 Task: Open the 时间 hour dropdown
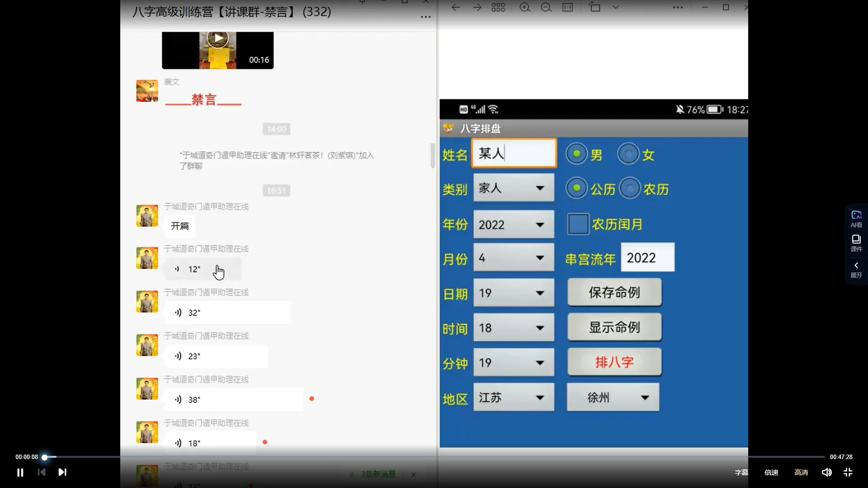[x=514, y=328]
